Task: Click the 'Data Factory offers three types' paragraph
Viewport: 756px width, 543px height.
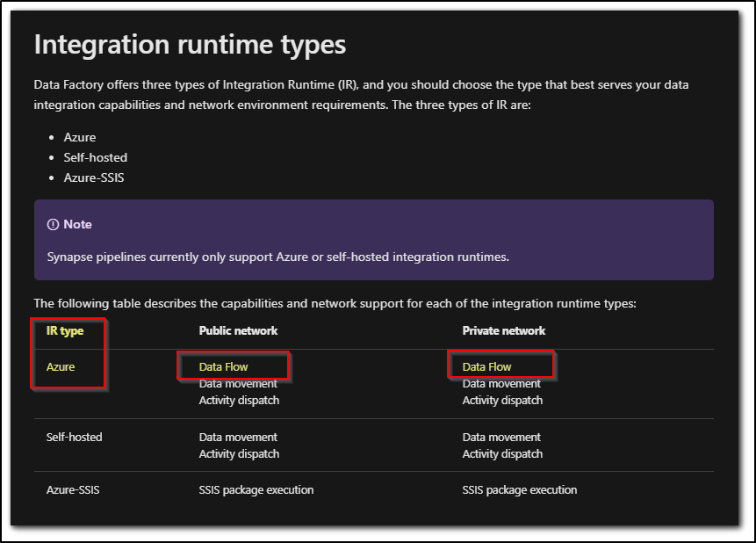Action: tap(361, 95)
